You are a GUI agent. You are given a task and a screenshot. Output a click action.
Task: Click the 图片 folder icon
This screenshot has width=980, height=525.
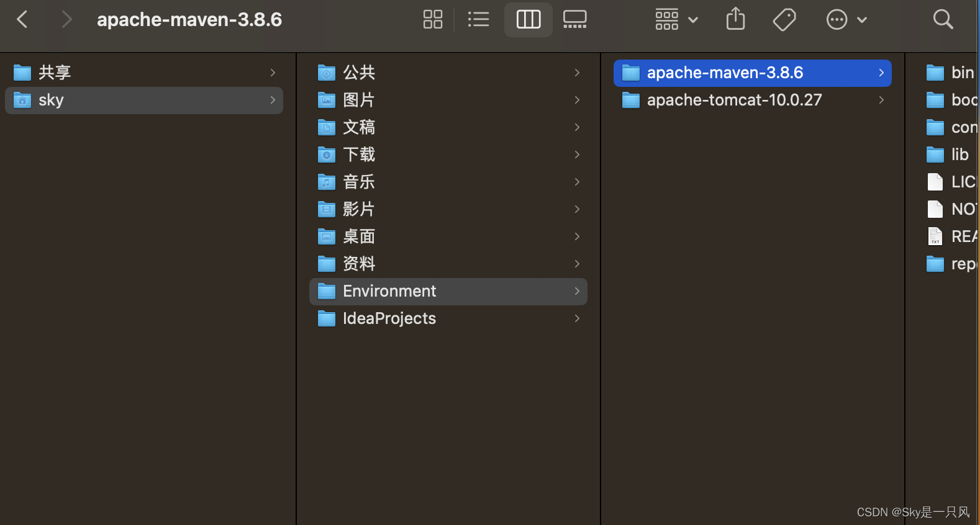[327, 101]
